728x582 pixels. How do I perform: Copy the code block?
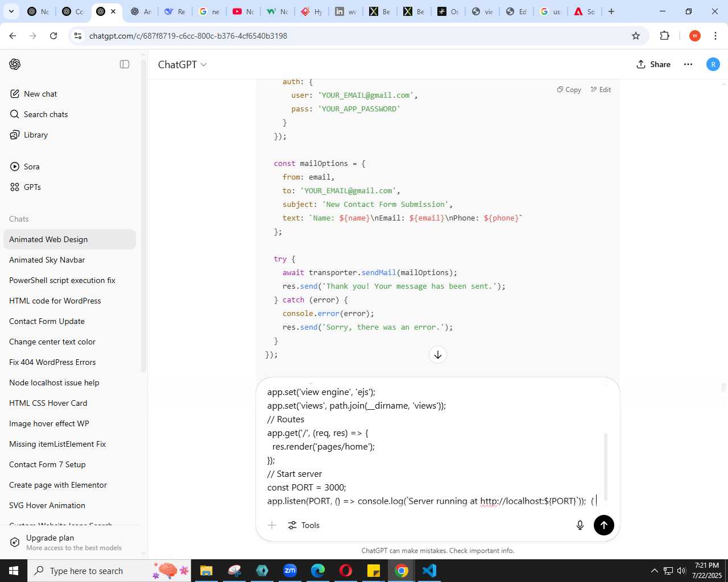tap(569, 90)
